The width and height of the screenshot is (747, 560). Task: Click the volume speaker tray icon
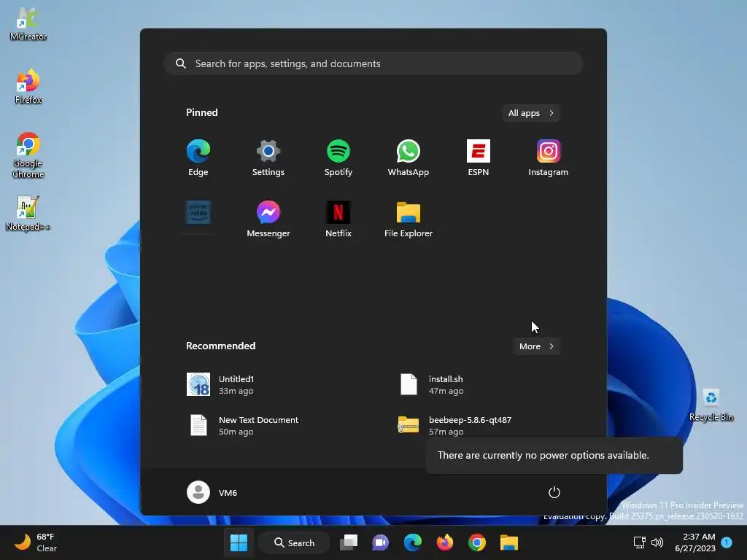(x=657, y=542)
